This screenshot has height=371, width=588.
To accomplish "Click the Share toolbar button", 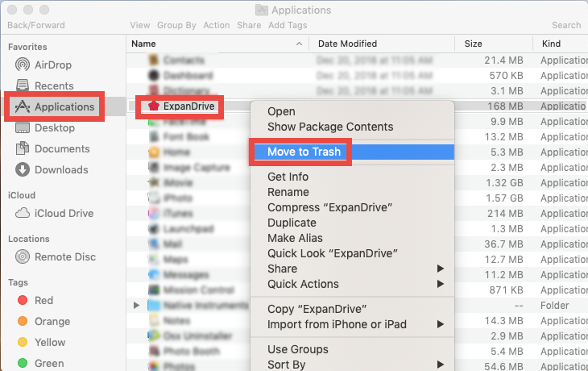I will coord(249,25).
